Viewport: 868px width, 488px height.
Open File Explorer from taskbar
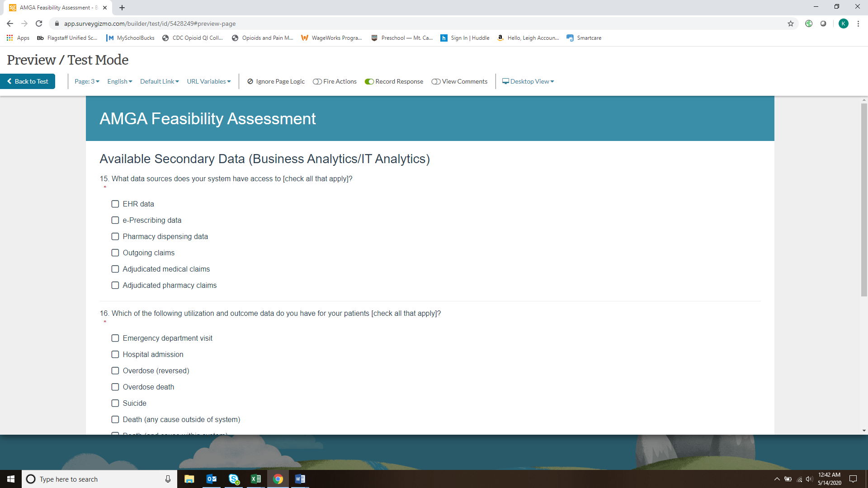click(x=189, y=479)
